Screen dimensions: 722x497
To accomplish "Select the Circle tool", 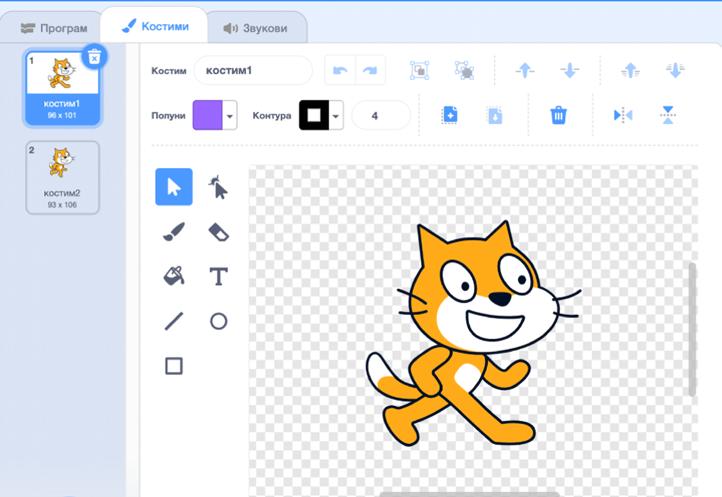I will 218,321.
